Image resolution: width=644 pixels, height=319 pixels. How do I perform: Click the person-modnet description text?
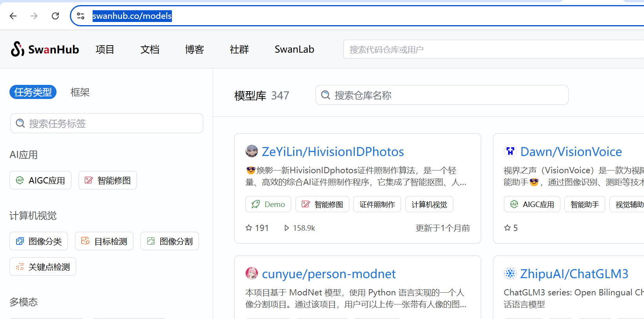pyautogui.click(x=356, y=299)
